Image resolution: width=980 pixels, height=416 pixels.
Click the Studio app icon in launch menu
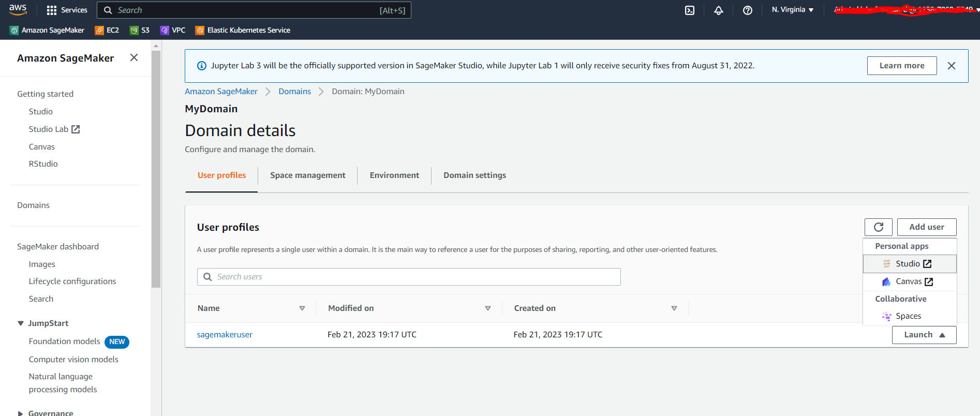[886, 264]
